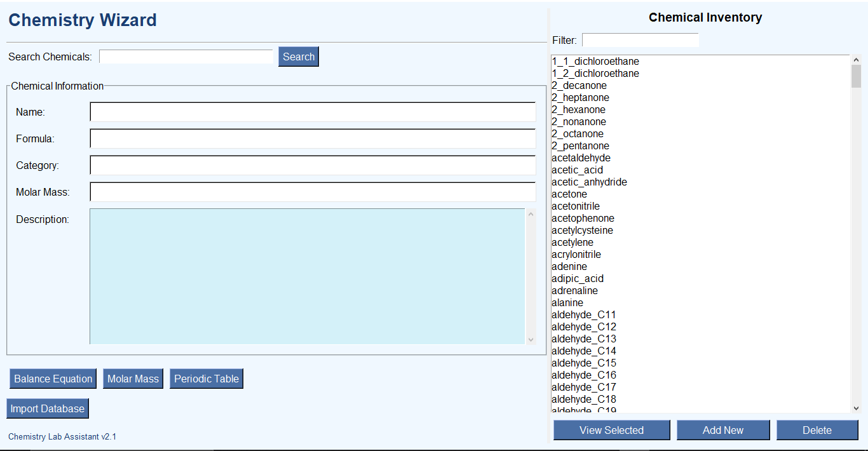Choose acetophenone entry

coord(701,219)
